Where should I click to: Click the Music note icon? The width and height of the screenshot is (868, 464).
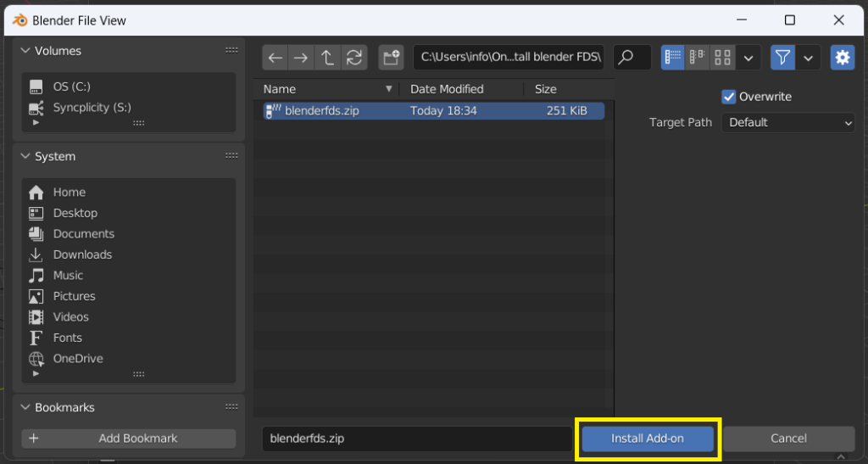tap(36, 275)
